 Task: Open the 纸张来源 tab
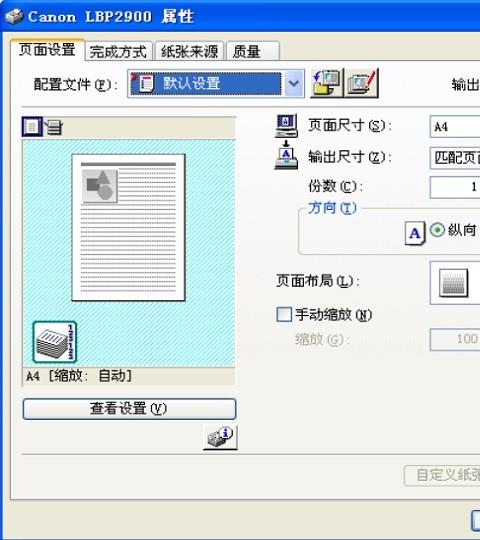[x=189, y=52]
